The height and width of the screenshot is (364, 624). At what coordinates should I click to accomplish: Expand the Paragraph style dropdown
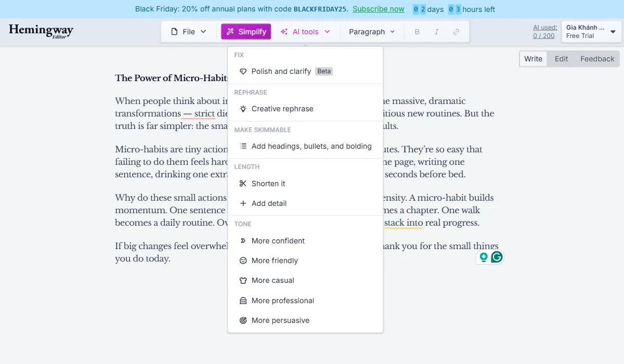point(371,31)
